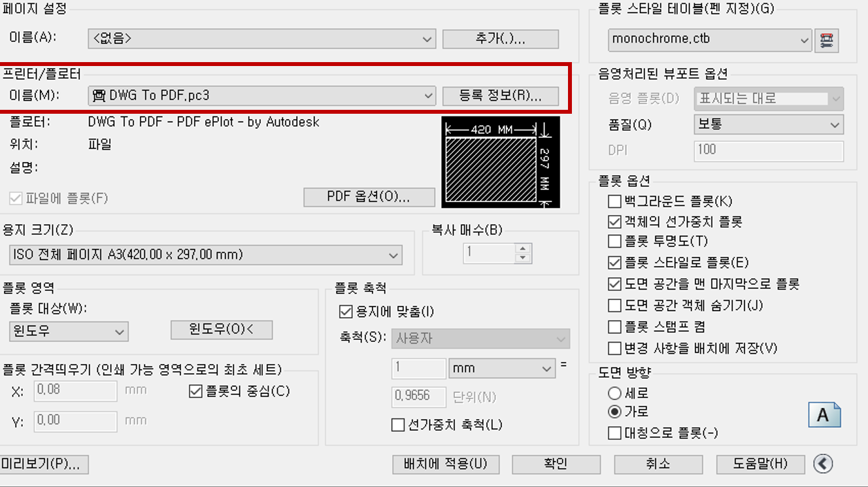Click the 0.9656 단위 field
Screen dimensions: 868x487
[418, 396]
